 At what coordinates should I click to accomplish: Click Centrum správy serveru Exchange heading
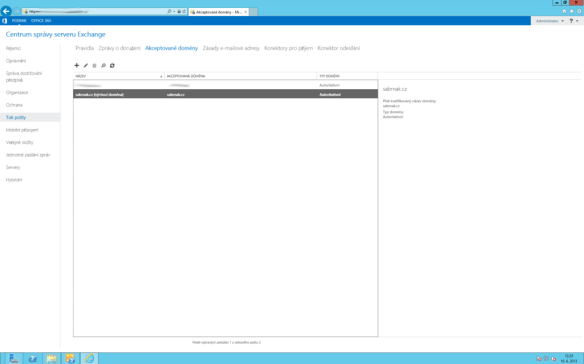coord(56,34)
